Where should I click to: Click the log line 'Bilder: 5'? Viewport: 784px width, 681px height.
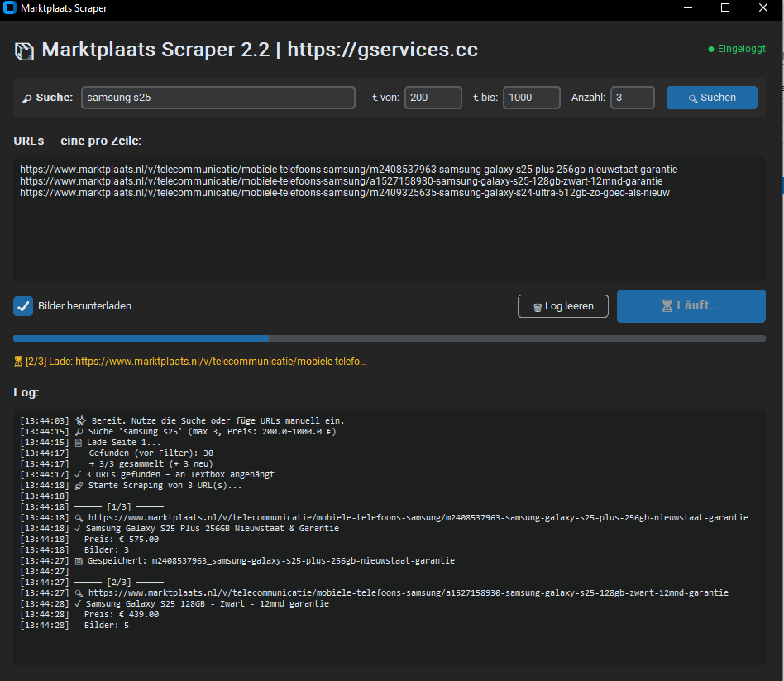coord(74,625)
